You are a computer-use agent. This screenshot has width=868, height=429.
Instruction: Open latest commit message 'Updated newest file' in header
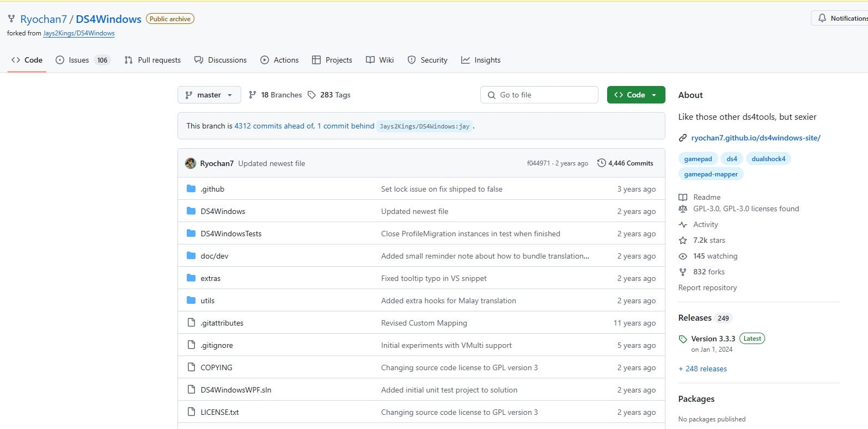pyautogui.click(x=272, y=163)
